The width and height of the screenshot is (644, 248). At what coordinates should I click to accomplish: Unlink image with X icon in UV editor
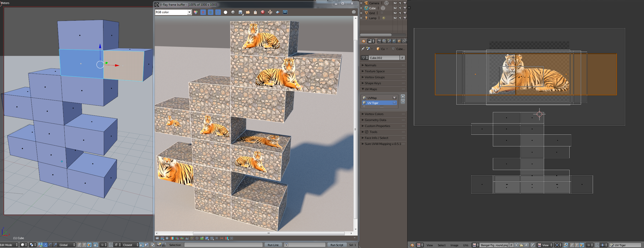(x=526, y=245)
